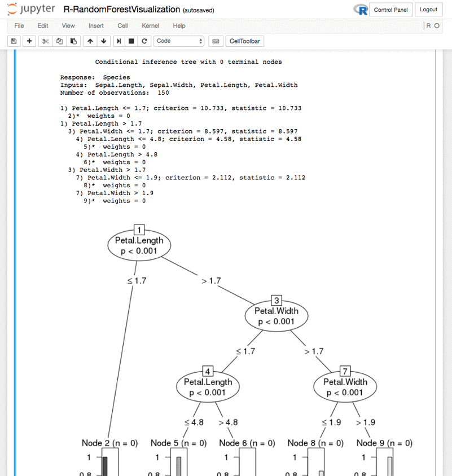Insert a new cell with the plus icon
The image size is (452, 476).
click(x=29, y=41)
